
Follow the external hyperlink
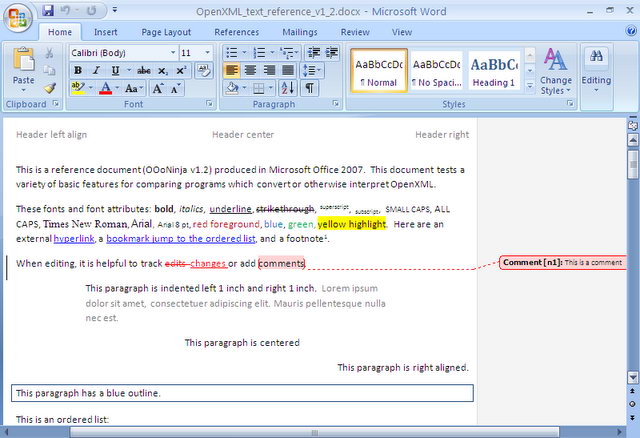point(74,239)
